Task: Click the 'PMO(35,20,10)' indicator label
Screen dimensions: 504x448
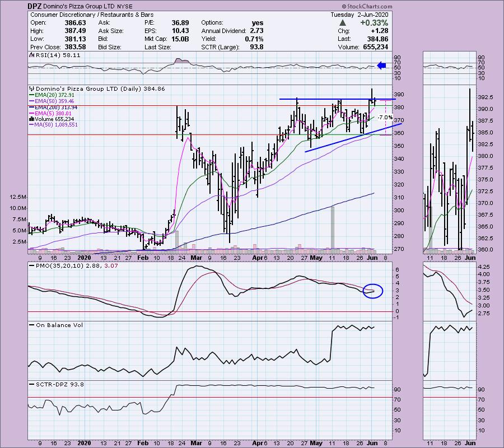Action: pyautogui.click(x=59, y=266)
